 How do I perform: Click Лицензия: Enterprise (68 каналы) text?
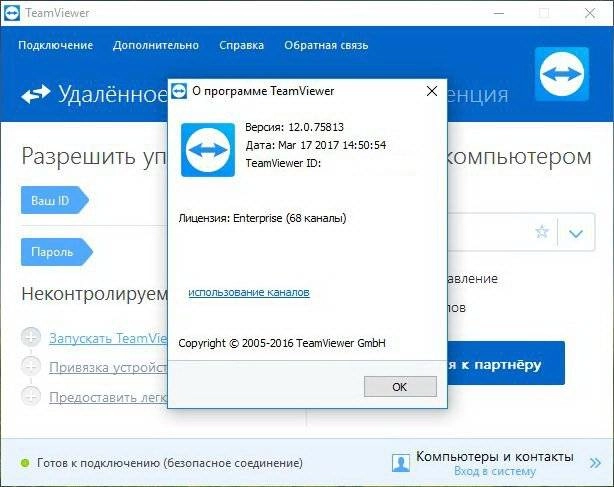262,218
